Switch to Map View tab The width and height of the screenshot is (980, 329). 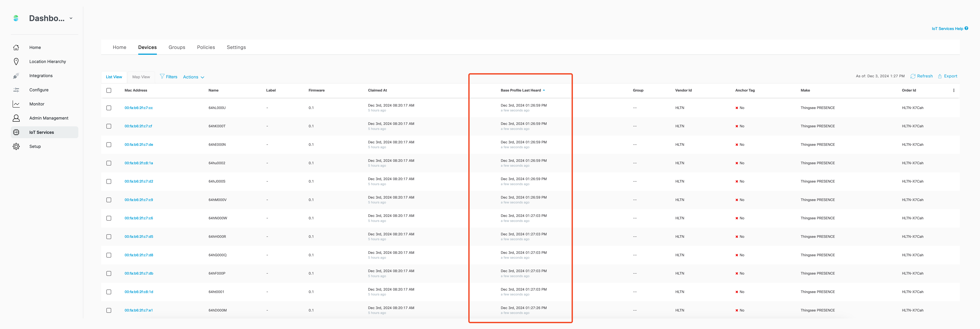coord(141,77)
